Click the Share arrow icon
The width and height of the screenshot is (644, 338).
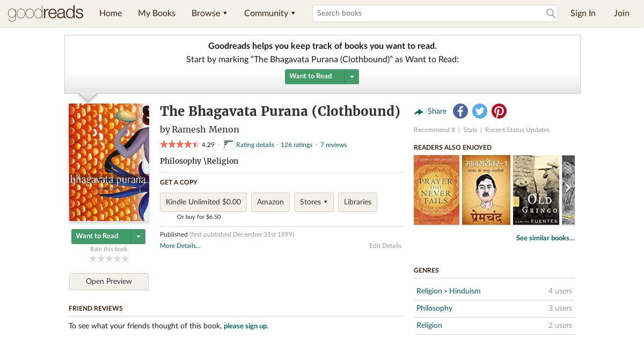[419, 112]
